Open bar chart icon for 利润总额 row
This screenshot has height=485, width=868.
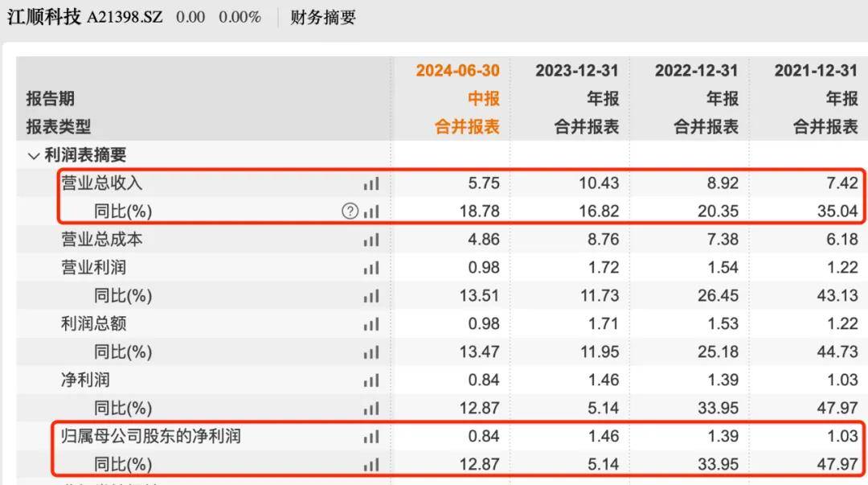point(371,324)
